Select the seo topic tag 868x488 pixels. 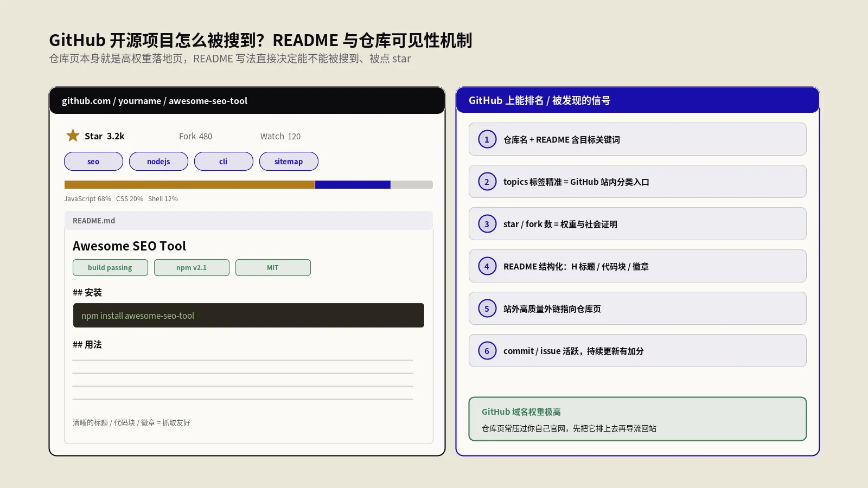93,162
